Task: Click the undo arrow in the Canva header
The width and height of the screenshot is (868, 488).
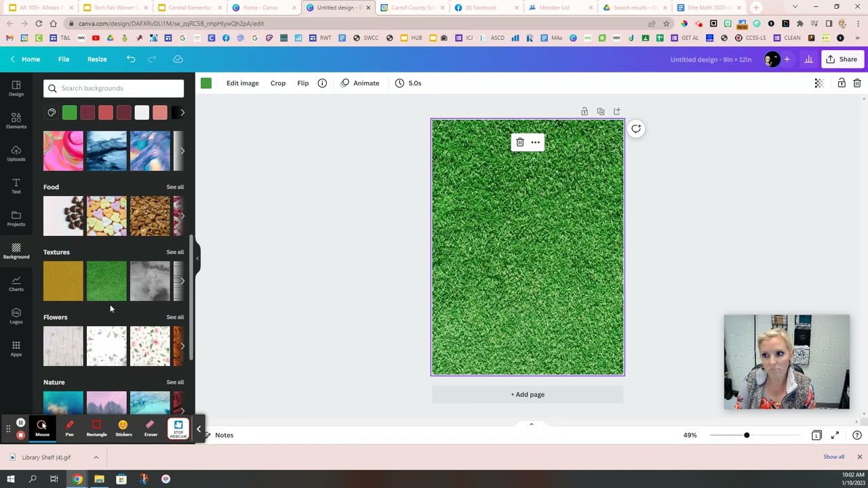Action: click(131, 59)
